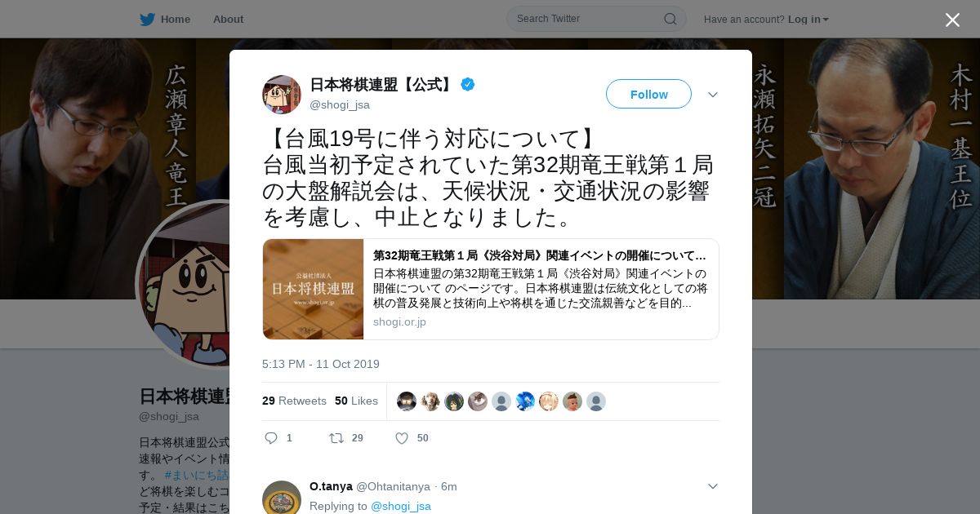
Task: Expand the tweet options chevron beside Follow
Action: click(713, 95)
